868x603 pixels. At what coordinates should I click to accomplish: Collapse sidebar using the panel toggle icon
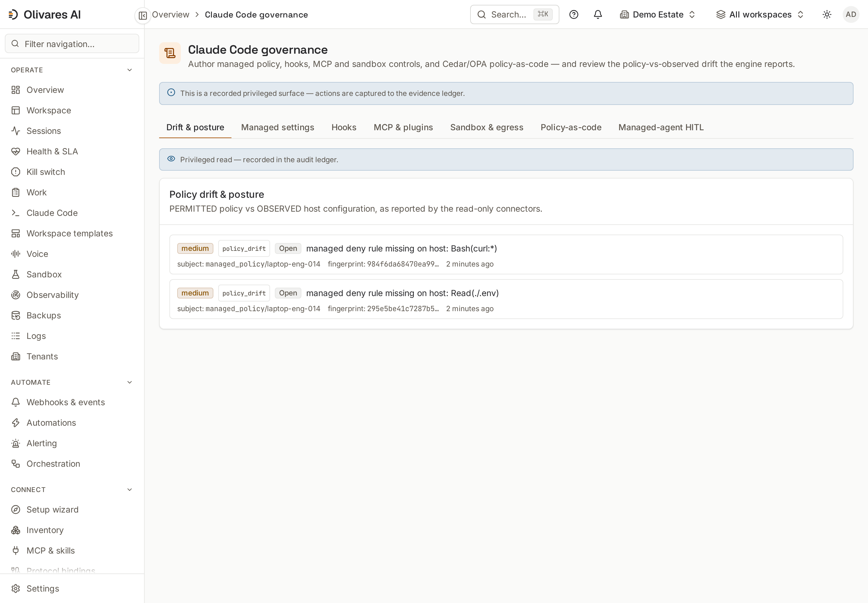point(143,15)
